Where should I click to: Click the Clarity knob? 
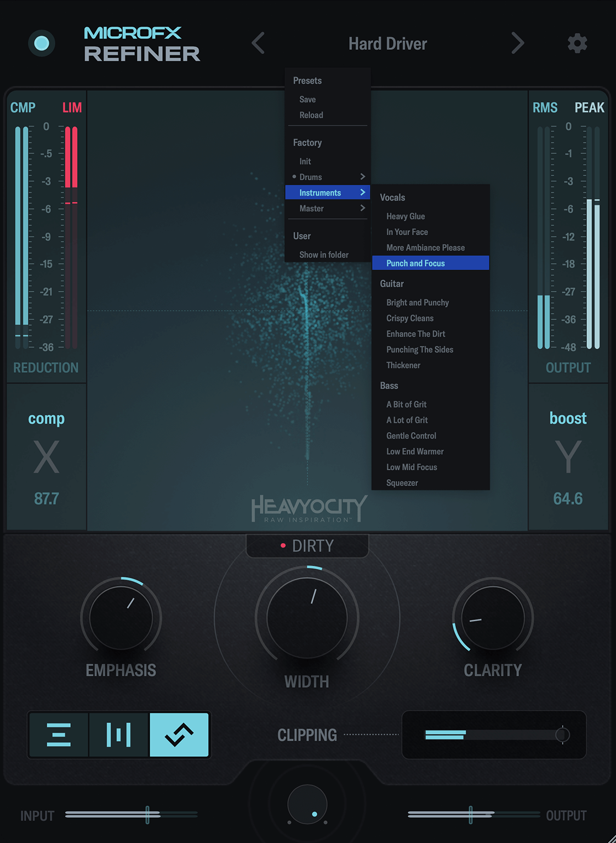(493, 618)
